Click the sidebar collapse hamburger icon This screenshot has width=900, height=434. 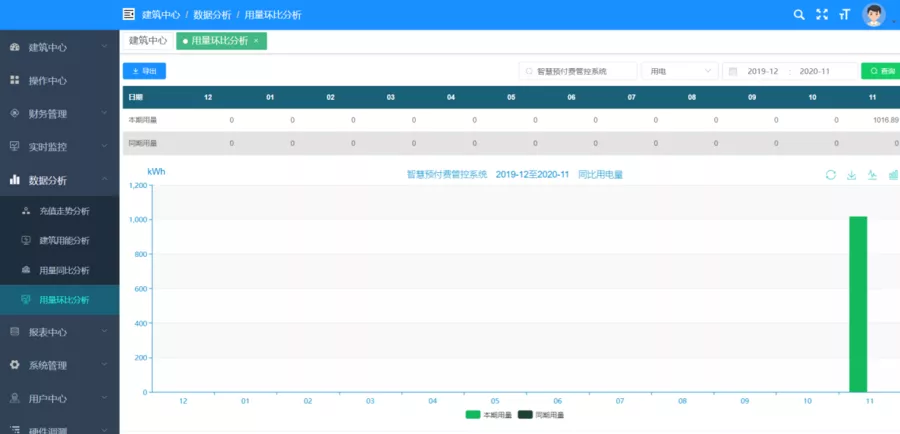[128, 15]
